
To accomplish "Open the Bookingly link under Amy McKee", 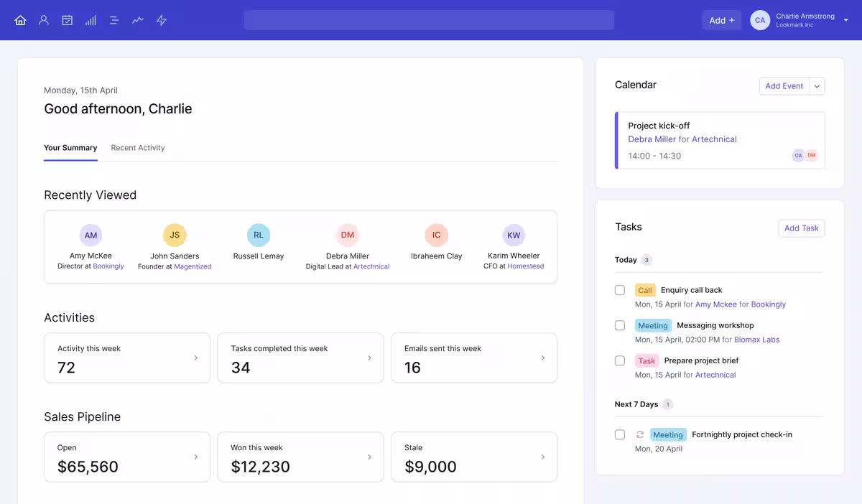I will [108, 266].
